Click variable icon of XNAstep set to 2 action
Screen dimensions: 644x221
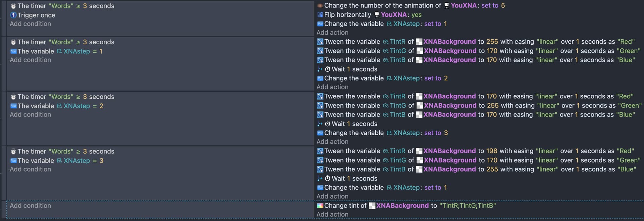(x=320, y=78)
